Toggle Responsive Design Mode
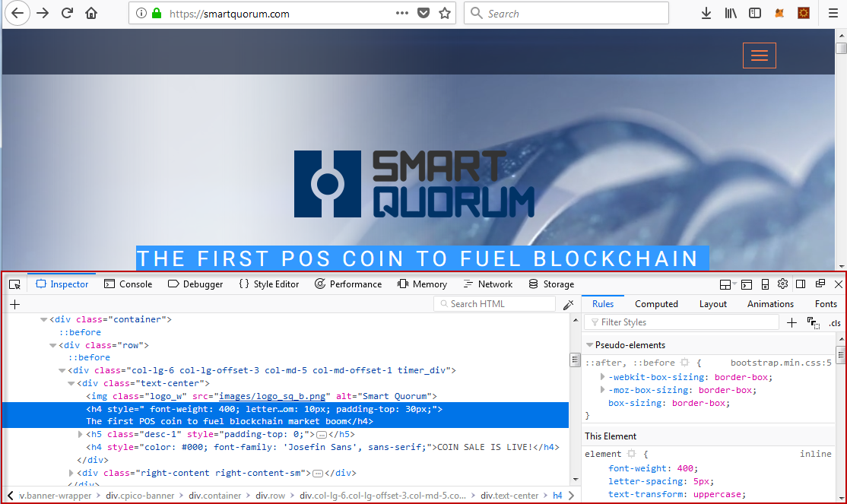Image resolution: width=847 pixels, height=504 pixels. pos(765,284)
